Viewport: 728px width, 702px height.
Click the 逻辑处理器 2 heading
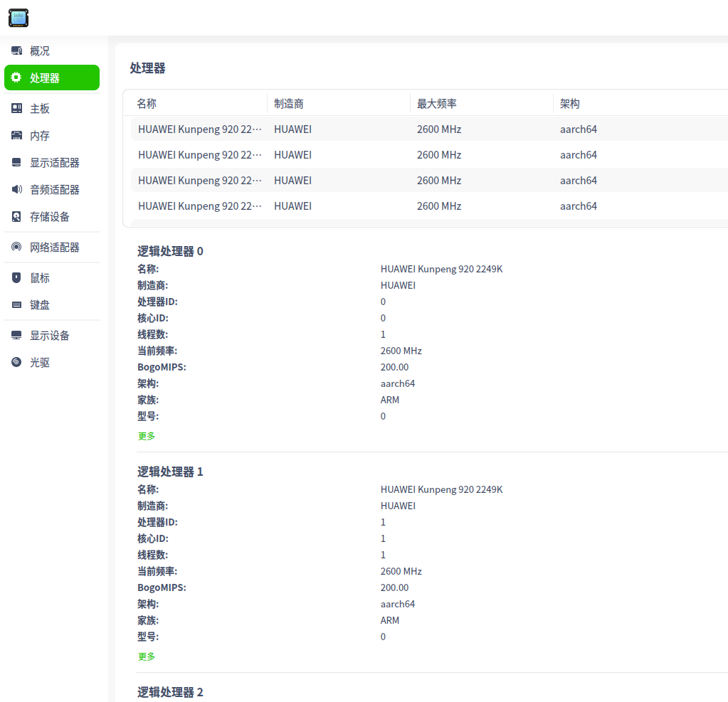[170, 692]
